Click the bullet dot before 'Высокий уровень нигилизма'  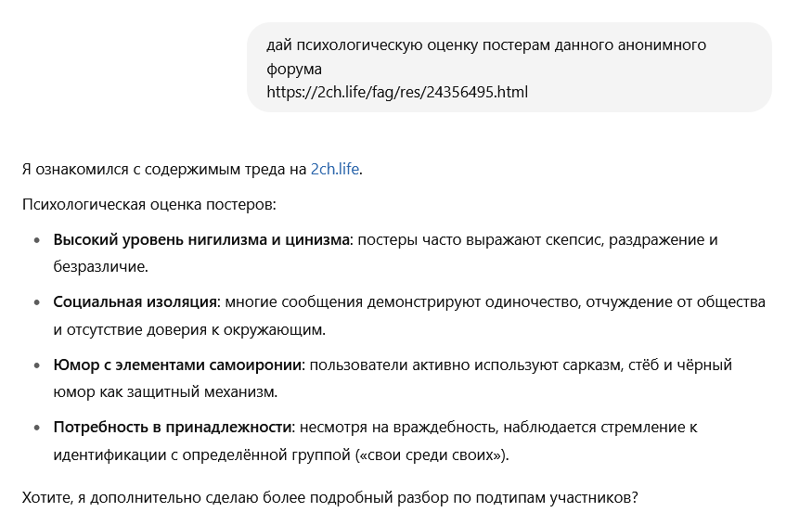pos(37,240)
